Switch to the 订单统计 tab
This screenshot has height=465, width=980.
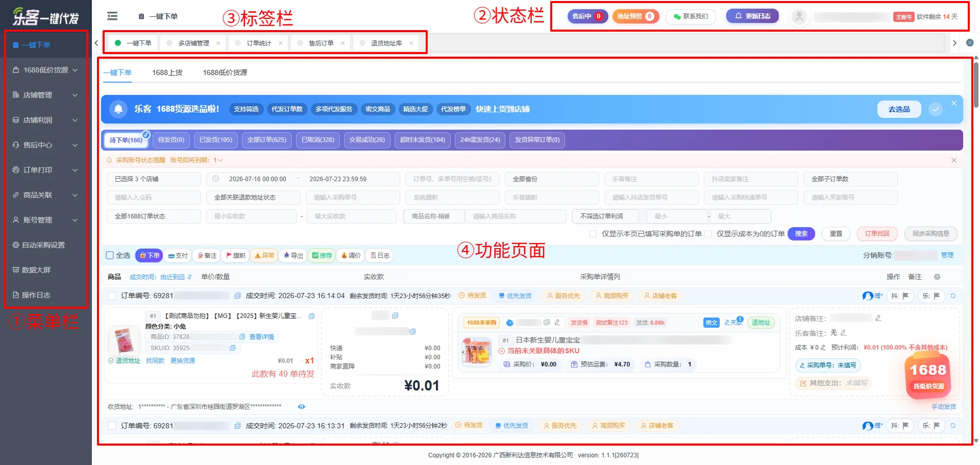(x=259, y=43)
